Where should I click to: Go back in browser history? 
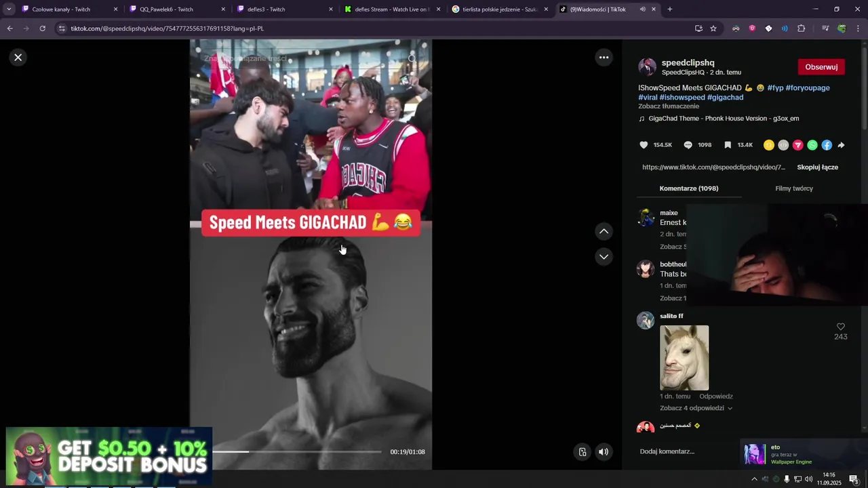pyautogui.click(x=9, y=28)
